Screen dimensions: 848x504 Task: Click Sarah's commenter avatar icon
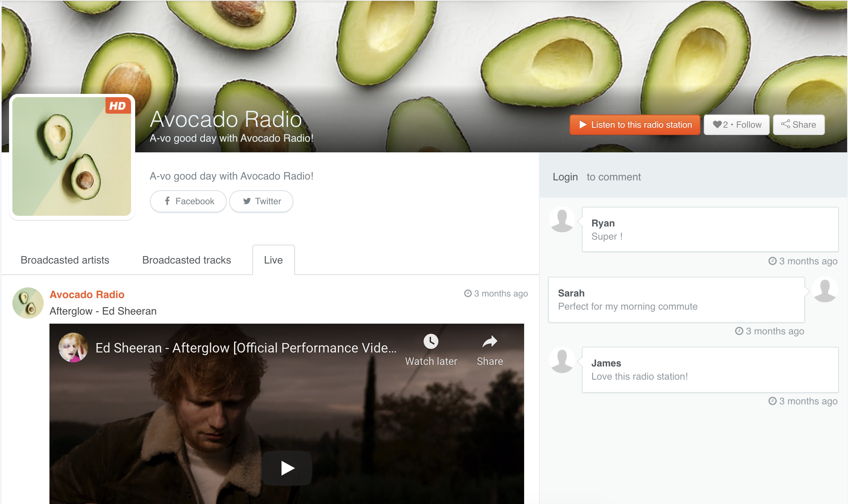(x=825, y=290)
